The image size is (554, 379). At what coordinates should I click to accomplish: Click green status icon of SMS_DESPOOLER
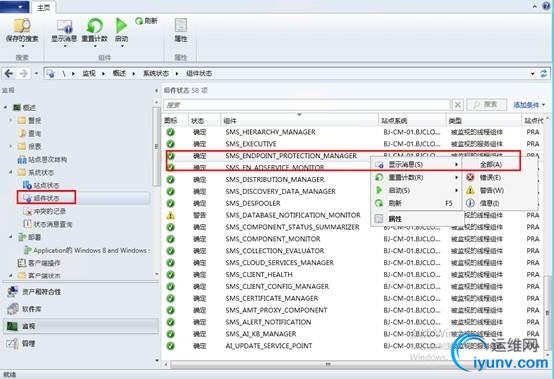coord(171,203)
